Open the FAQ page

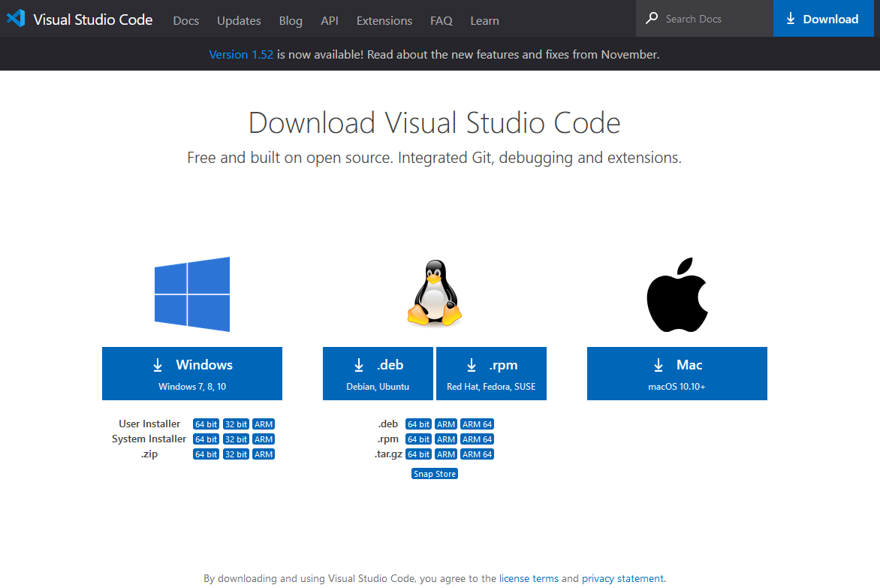[x=441, y=21]
